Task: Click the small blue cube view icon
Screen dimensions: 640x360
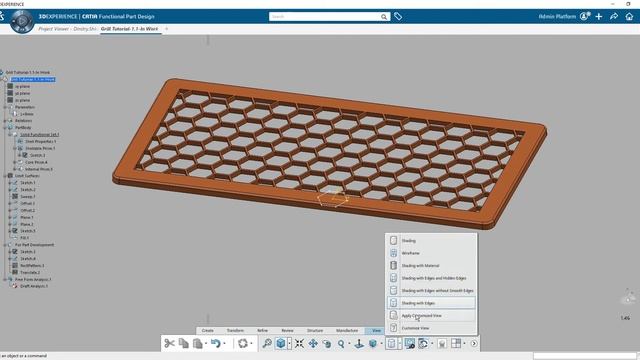Action: [373, 343]
